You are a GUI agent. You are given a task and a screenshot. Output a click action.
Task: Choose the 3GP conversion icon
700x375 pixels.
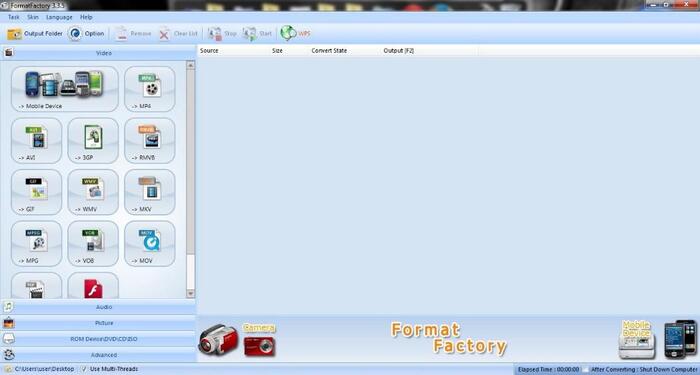[x=93, y=140]
